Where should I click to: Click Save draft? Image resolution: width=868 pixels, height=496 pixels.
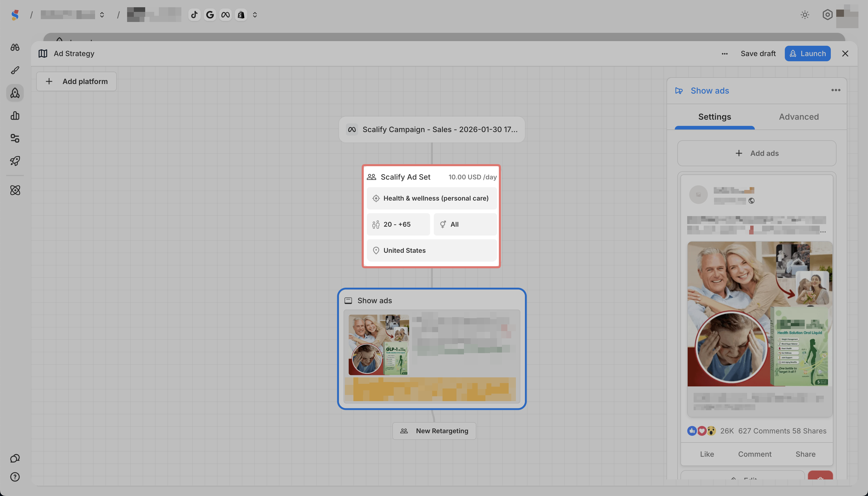[758, 54]
